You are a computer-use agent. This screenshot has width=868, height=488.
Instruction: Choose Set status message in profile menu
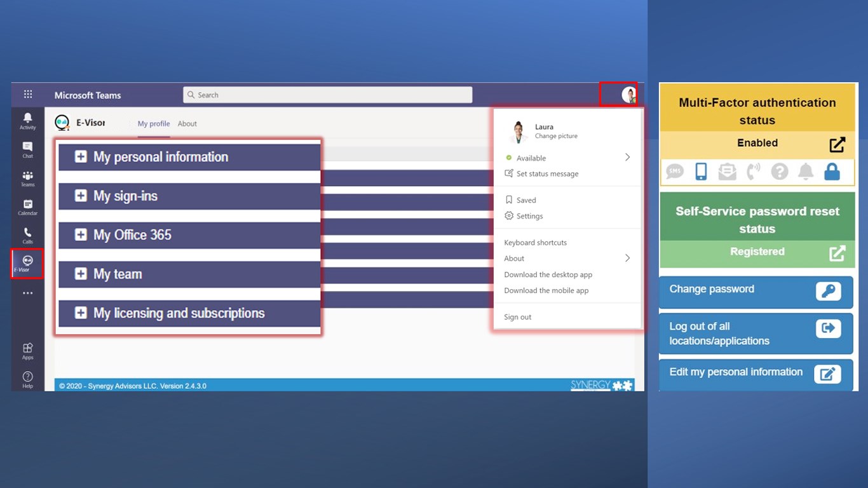(x=541, y=173)
